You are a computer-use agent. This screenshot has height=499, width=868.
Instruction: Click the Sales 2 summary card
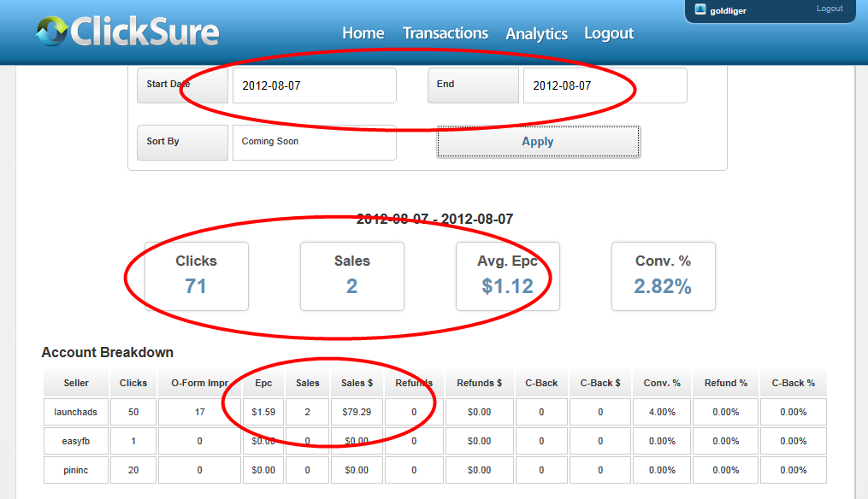tap(352, 276)
